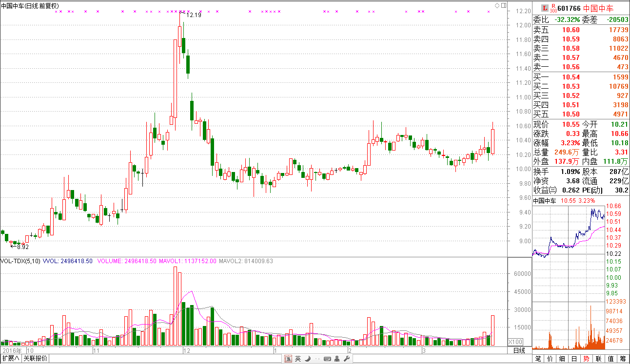The height and width of the screenshot is (364, 630).
Task: Switch to the 价 price distribution tab
Action: point(550,359)
